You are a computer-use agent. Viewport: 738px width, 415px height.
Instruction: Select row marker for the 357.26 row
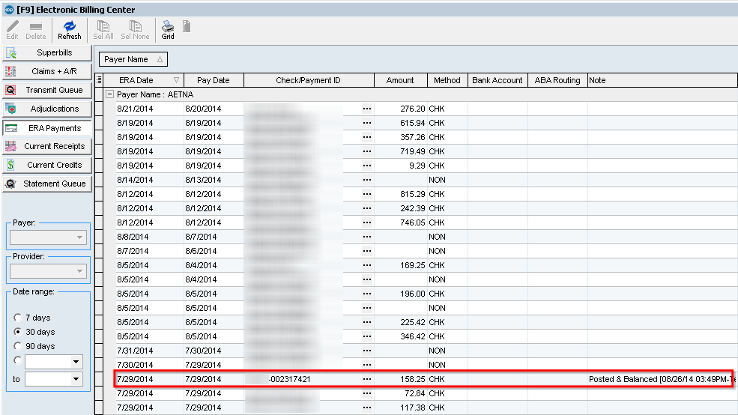pyautogui.click(x=99, y=137)
